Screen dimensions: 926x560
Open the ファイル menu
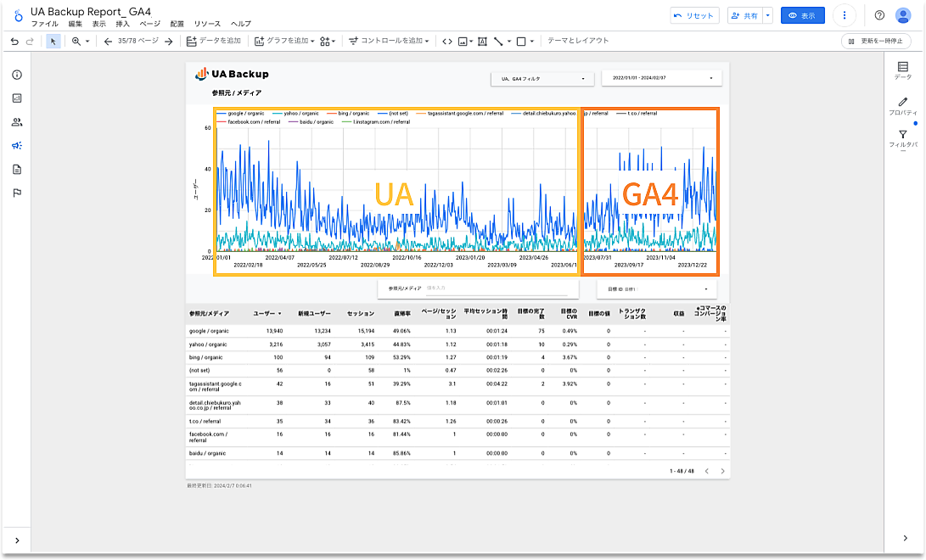(x=44, y=24)
